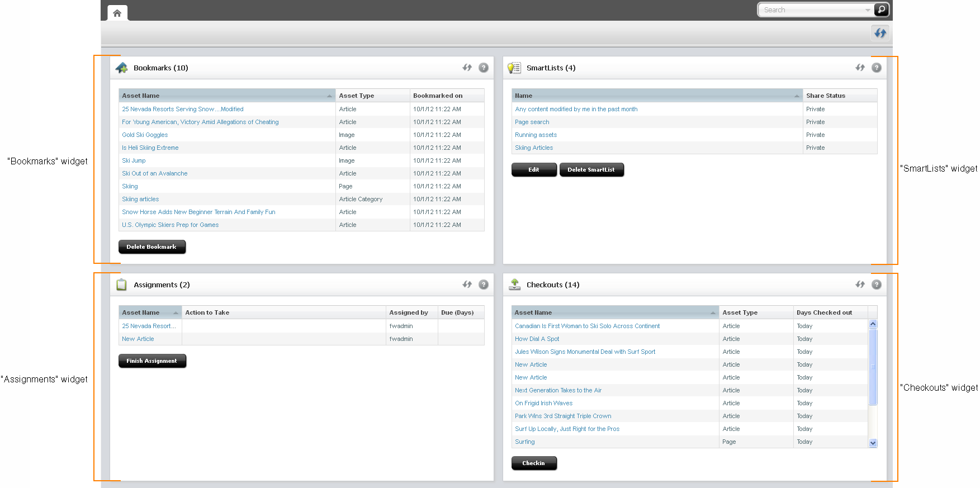Open '25 Nevada Resorts Serving Snow...Modified' bookmark
Image resolution: width=980 pixels, height=488 pixels.
point(183,109)
